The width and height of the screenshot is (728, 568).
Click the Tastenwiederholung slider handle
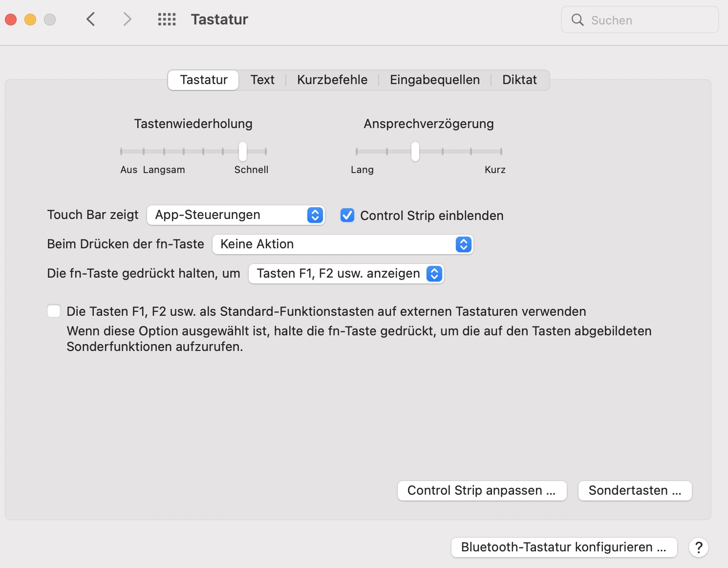click(243, 152)
